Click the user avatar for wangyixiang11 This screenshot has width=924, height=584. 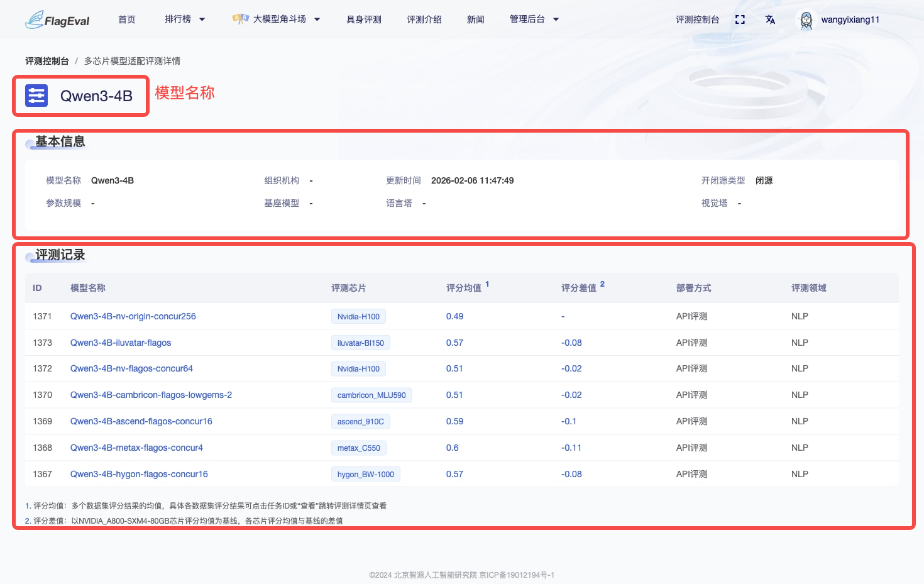805,19
